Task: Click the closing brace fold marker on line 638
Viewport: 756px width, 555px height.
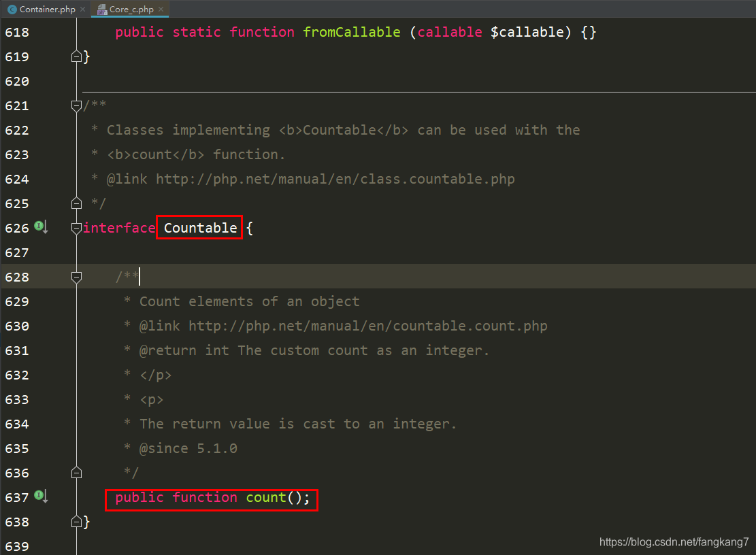Action: pyautogui.click(x=76, y=522)
